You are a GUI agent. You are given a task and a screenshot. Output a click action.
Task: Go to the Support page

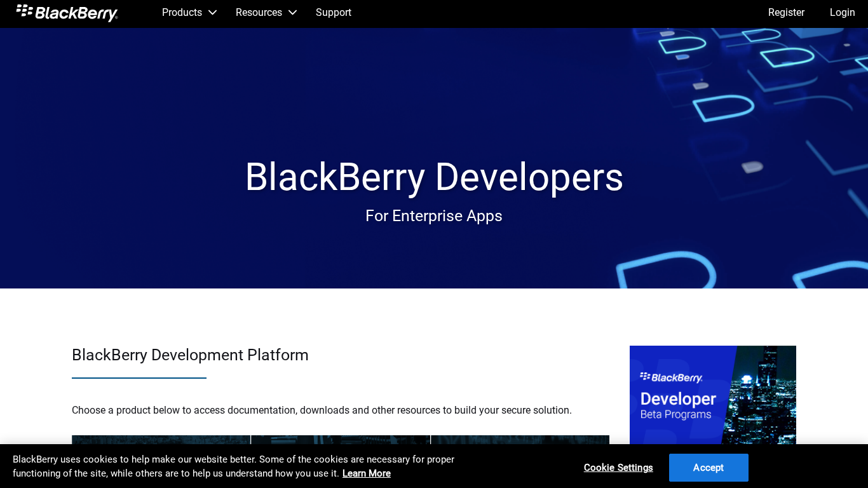(x=333, y=13)
